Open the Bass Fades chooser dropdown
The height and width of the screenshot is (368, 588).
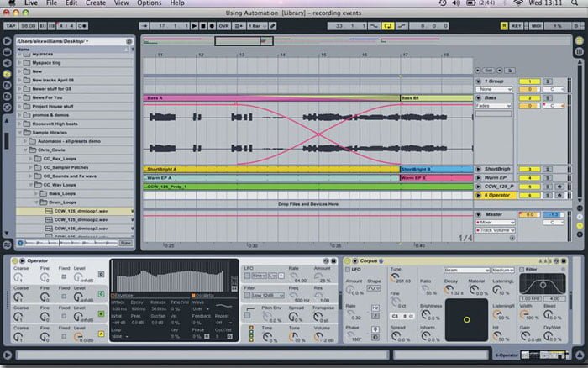(x=494, y=106)
